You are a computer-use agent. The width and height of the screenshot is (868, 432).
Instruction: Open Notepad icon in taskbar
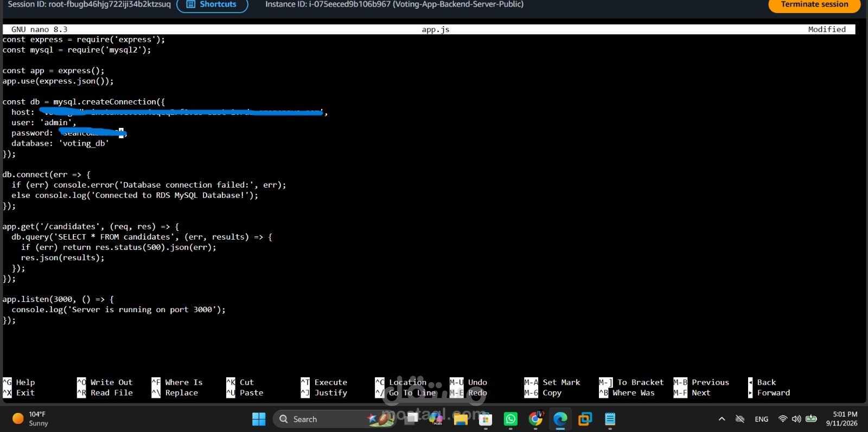pyautogui.click(x=610, y=419)
